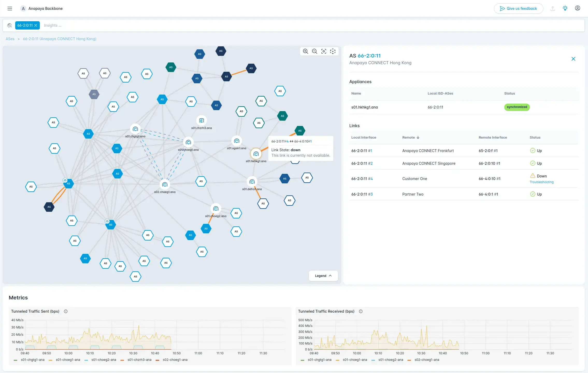The width and height of the screenshot is (588, 373).
Task: Open the Insights lightbulb panel
Action: [565, 8]
